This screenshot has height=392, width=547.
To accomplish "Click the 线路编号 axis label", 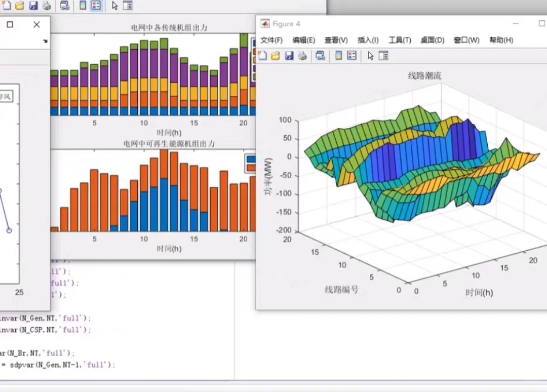I will tap(341, 290).
